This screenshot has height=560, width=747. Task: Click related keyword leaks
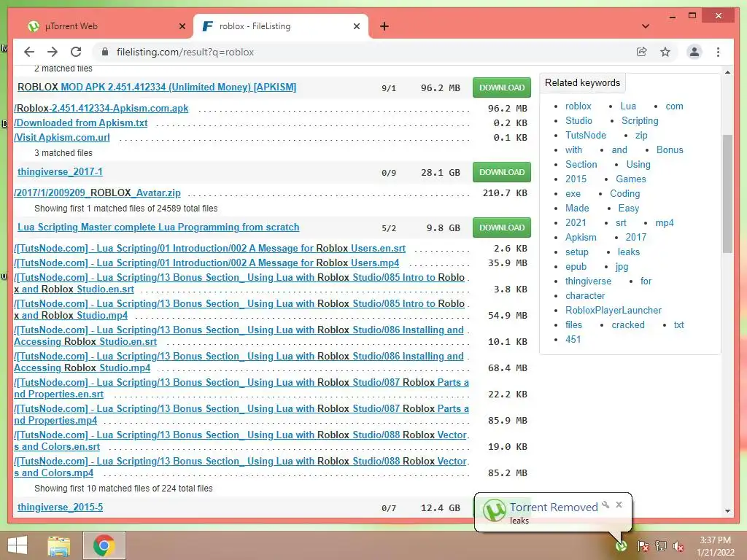pos(628,252)
